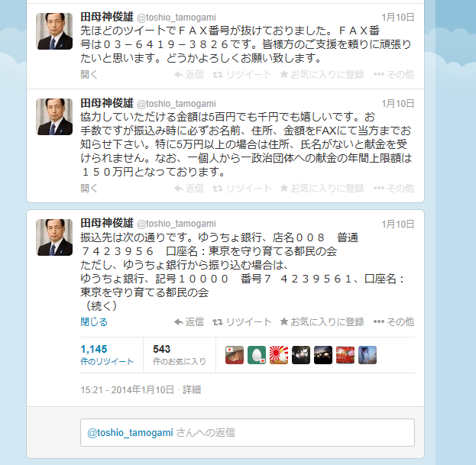Retweet the second tweet about donation amounts
The height and width of the screenshot is (465, 476).
242,189
